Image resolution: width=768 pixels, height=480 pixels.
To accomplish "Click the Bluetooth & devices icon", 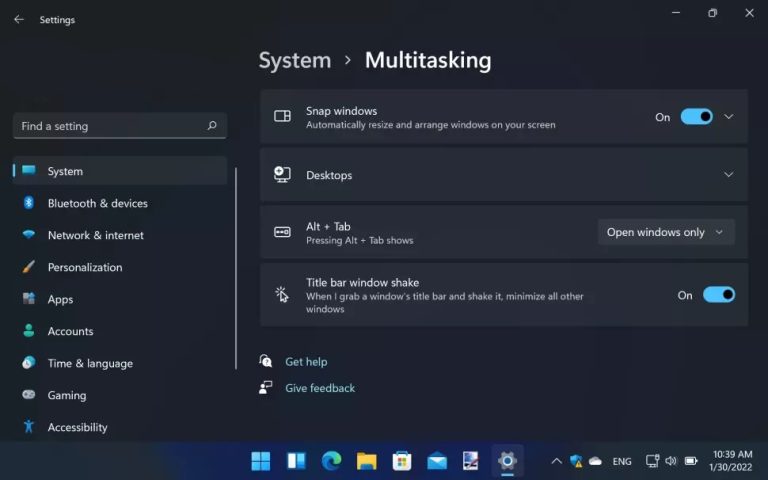I will coord(29,203).
